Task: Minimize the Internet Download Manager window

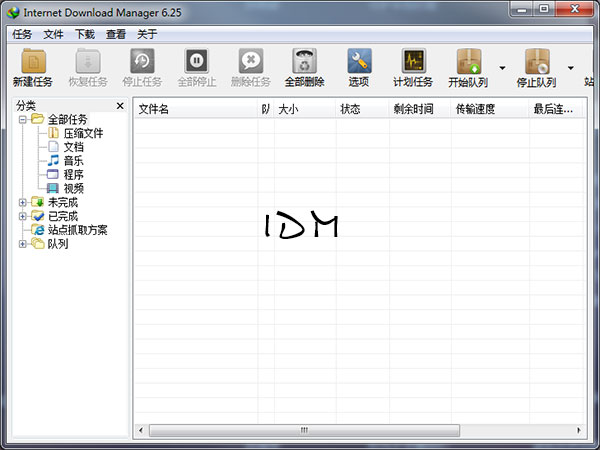Action: click(x=522, y=9)
